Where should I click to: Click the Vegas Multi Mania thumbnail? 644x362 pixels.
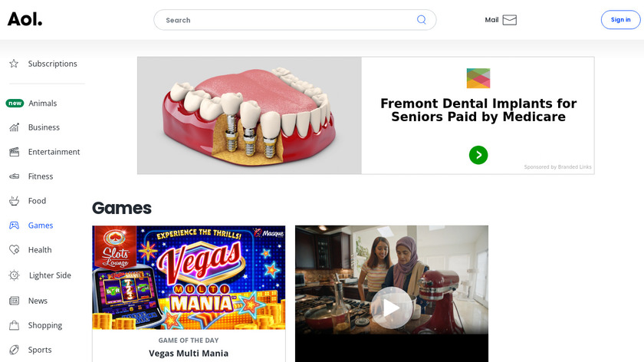189,278
